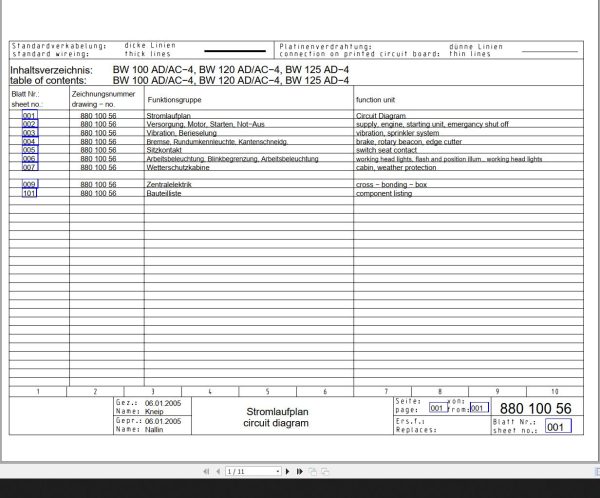Select the Sitzkontakt entry

(164, 150)
